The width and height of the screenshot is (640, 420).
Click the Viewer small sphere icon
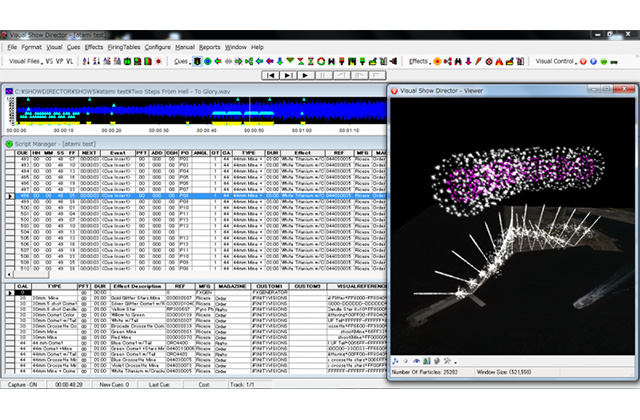pos(405,361)
